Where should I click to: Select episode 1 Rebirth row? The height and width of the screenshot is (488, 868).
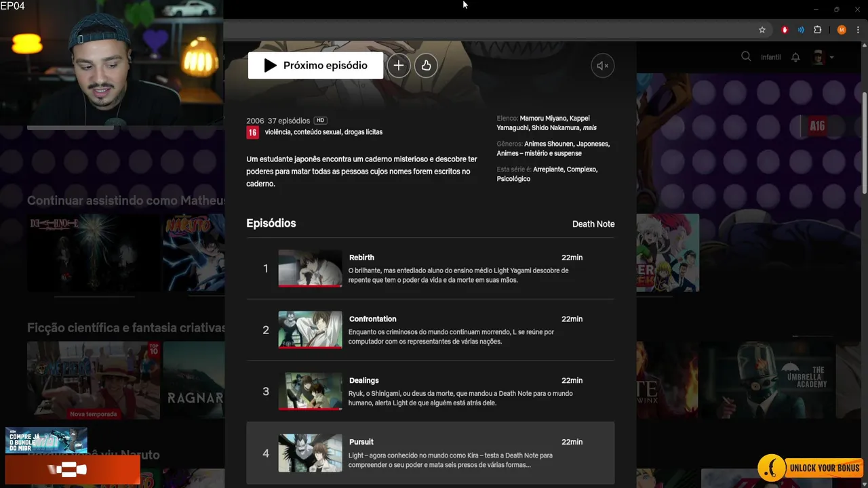(x=431, y=268)
